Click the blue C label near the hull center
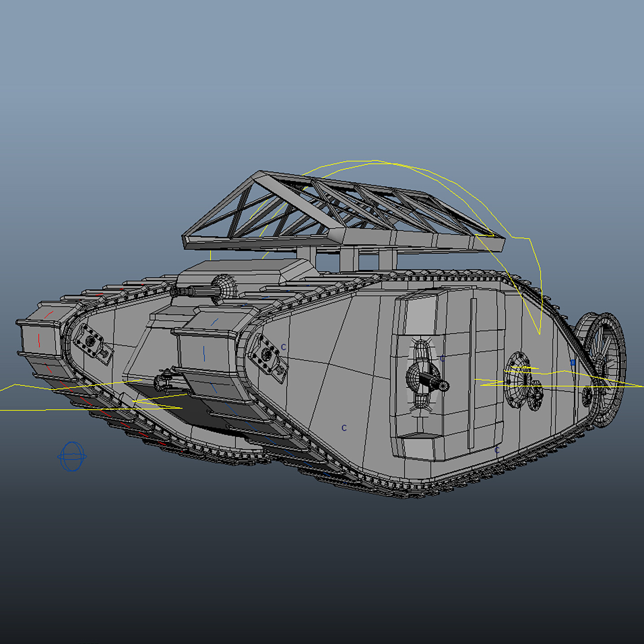644x644 pixels. [x=344, y=428]
